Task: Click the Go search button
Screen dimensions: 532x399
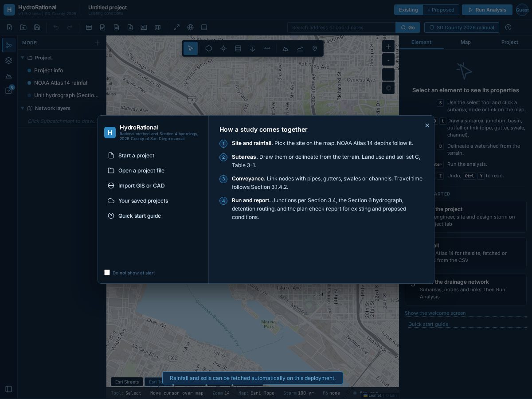Action: point(408,27)
